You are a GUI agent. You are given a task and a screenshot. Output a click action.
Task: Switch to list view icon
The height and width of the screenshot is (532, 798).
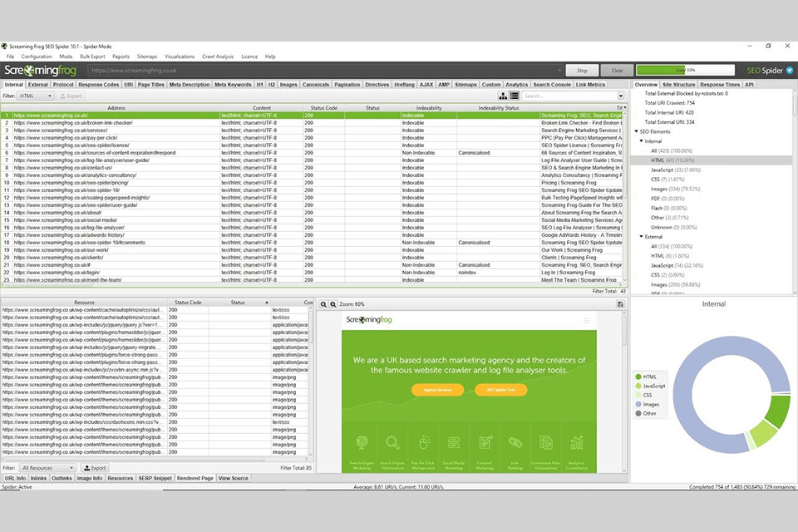(x=514, y=96)
